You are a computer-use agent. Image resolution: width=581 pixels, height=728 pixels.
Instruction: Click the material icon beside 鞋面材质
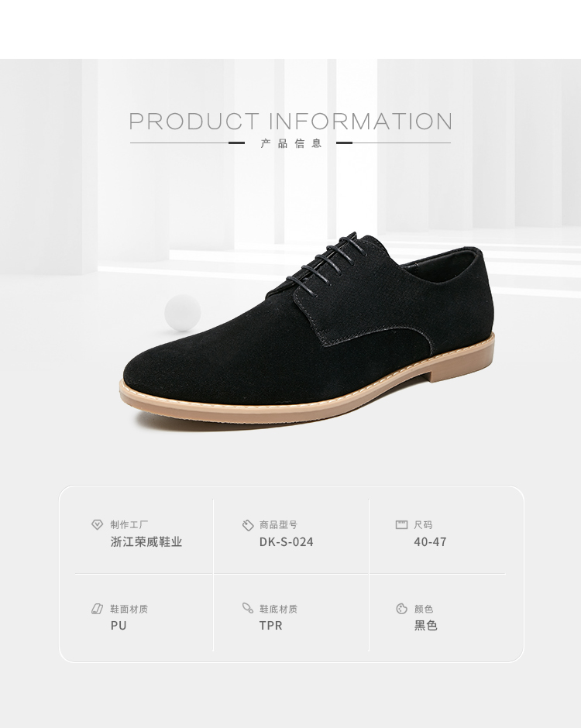coord(97,609)
